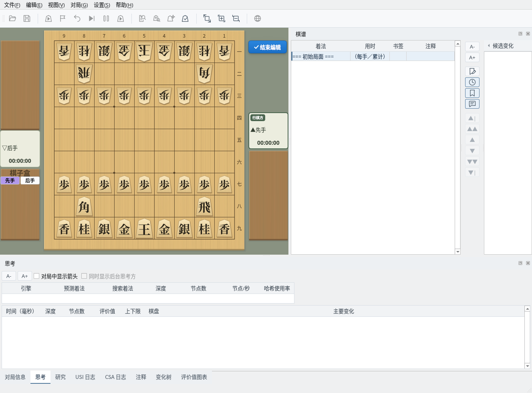
Task: Enable 对局中显示箭头 checkbox
Action: pos(36,276)
